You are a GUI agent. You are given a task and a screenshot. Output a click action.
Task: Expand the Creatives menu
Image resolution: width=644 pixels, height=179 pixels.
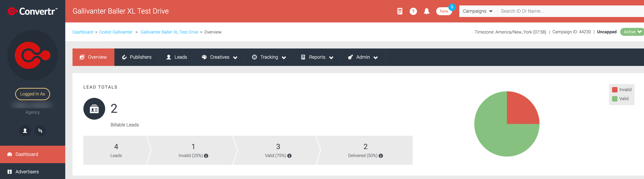pyautogui.click(x=219, y=57)
